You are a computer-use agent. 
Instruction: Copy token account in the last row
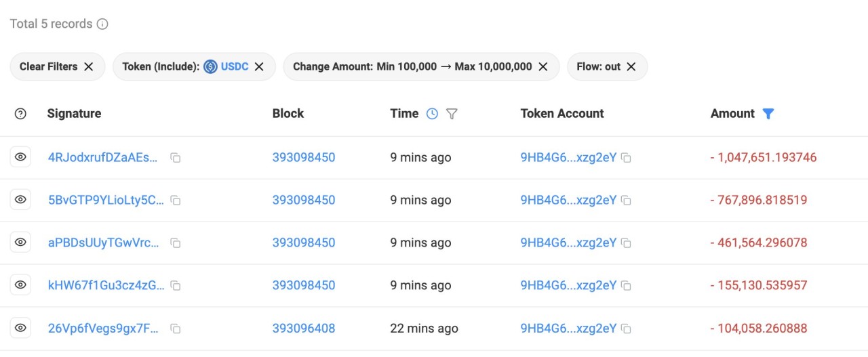[627, 329]
